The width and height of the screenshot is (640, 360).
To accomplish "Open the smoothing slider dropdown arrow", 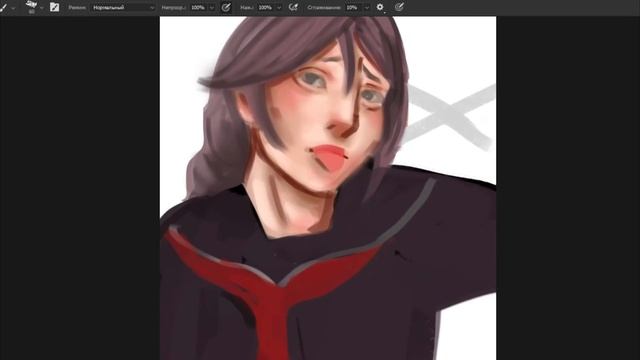I will click(x=367, y=8).
